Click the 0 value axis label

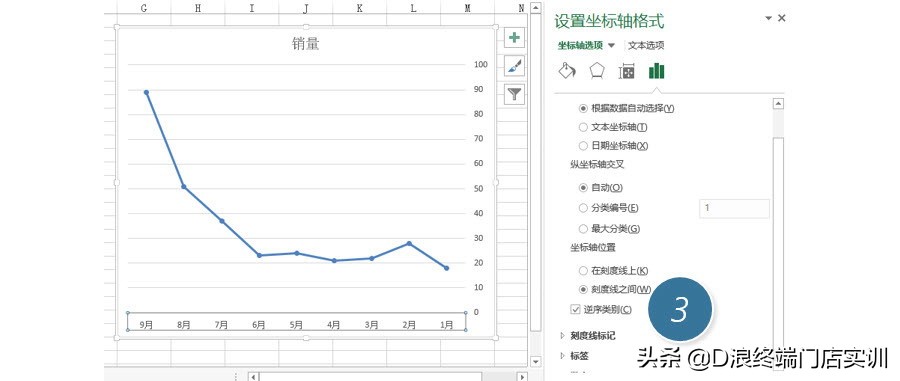coord(476,312)
